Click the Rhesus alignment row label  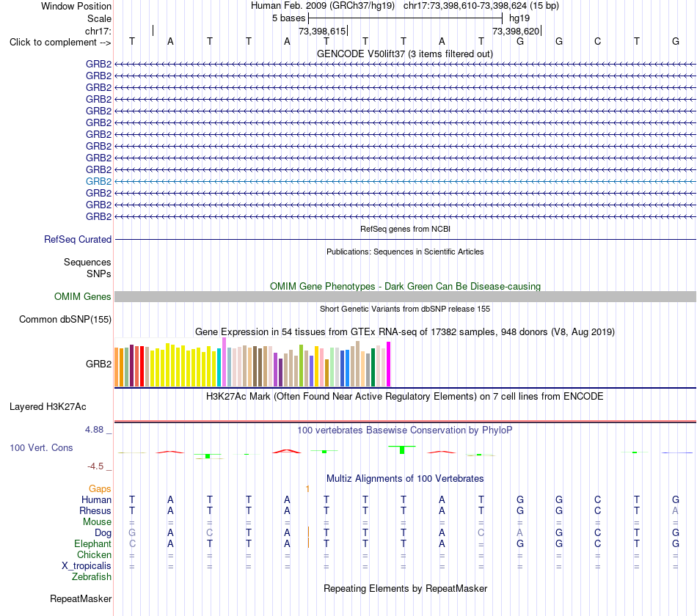[95, 510]
